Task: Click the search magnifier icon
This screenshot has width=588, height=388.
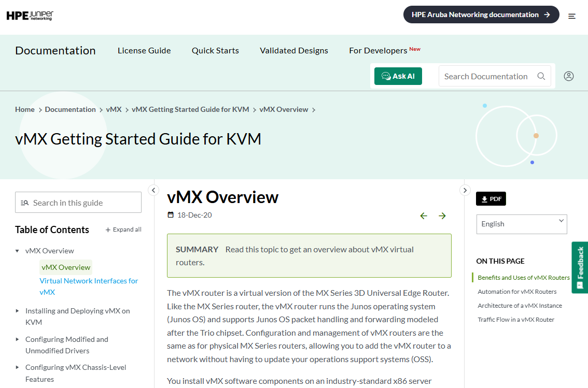Action: [541, 76]
